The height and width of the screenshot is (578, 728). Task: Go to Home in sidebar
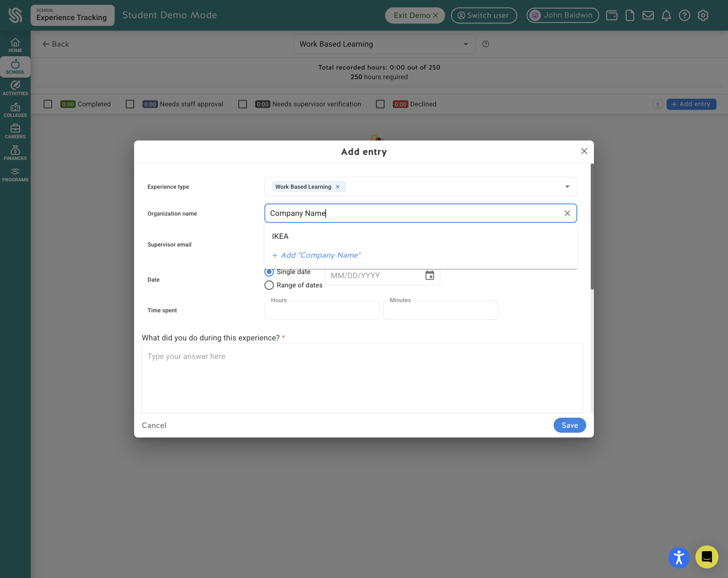[x=15, y=45]
